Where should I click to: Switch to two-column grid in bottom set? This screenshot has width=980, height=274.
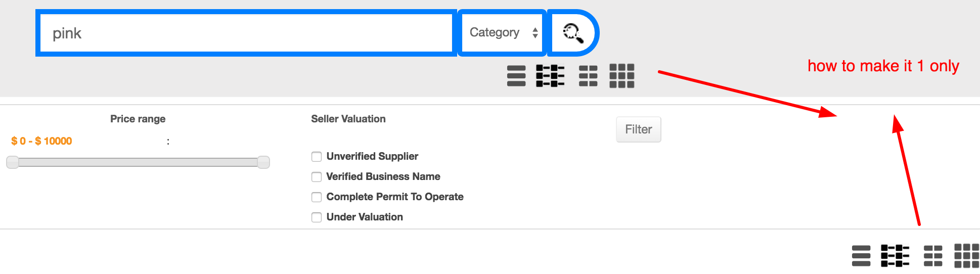[x=933, y=256]
